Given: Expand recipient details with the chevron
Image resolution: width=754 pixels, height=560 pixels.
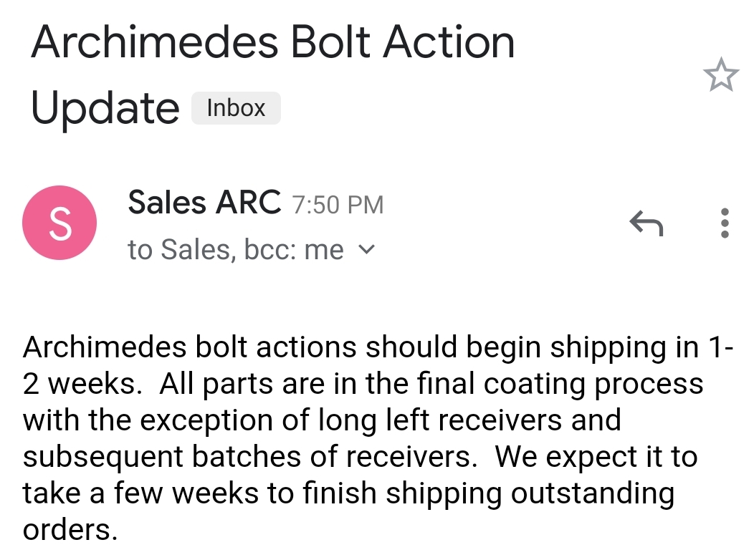Looking at the screenshot, I should pyautogui.click(x=366, y=249).
